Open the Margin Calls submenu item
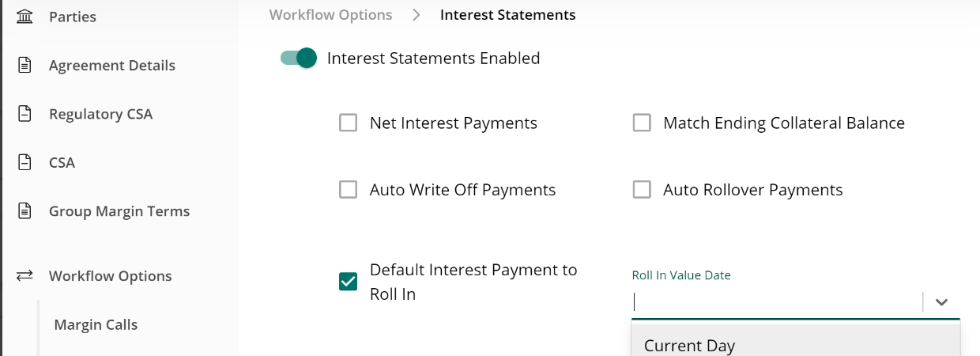Screen dimensions: 980x356 [x=96, y=324]
